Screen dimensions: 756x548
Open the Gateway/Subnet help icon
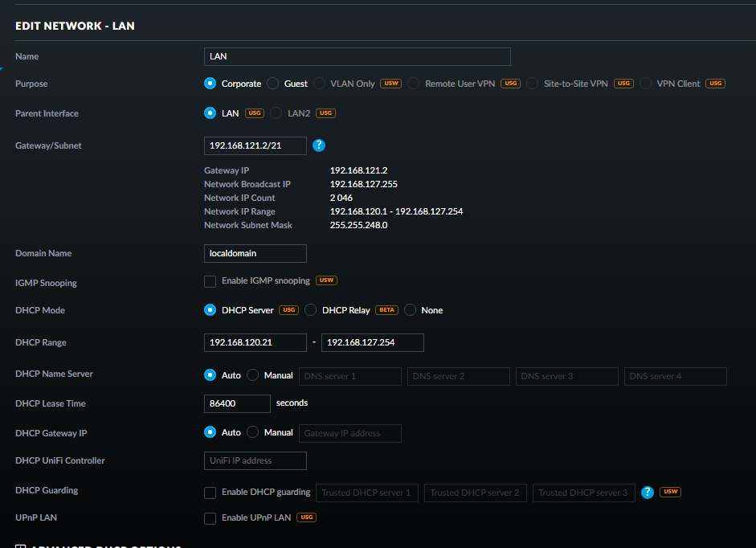(319, 145)
